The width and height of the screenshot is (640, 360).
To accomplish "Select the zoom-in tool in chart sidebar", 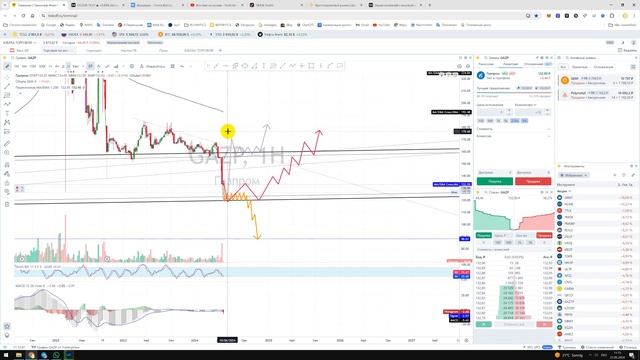I will tap(7, 153).
